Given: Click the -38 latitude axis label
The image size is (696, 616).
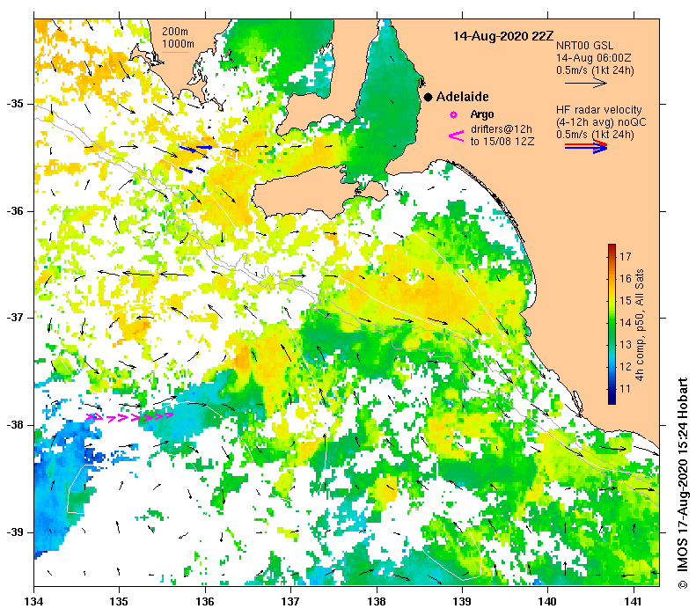Looking at the screenshot, I should 15,425.
